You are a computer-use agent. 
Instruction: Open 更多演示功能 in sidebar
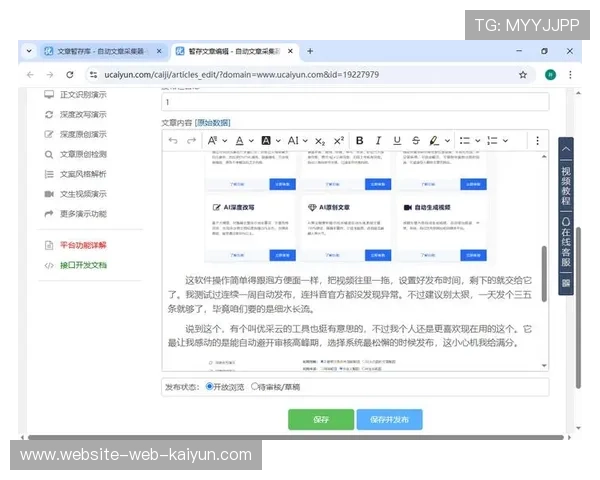[x=83, y=214]
